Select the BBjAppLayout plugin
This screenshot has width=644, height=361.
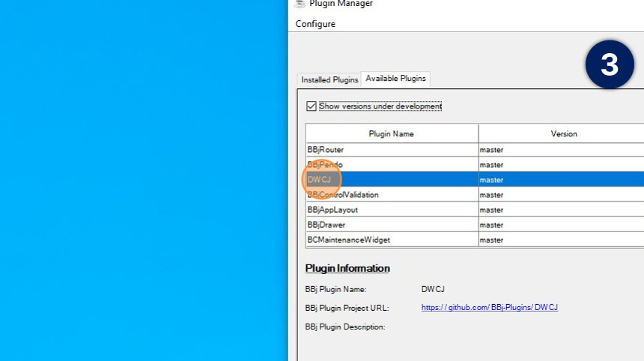click(332, 210)
